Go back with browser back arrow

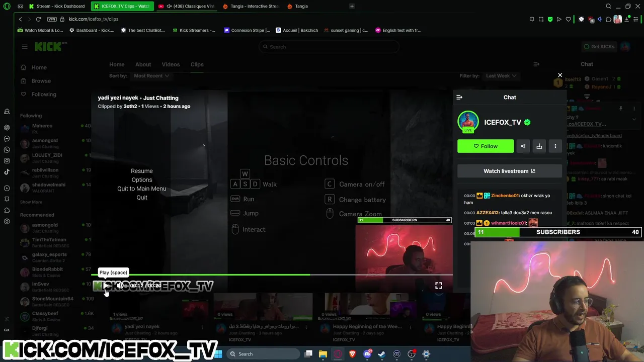pos(20,19)
